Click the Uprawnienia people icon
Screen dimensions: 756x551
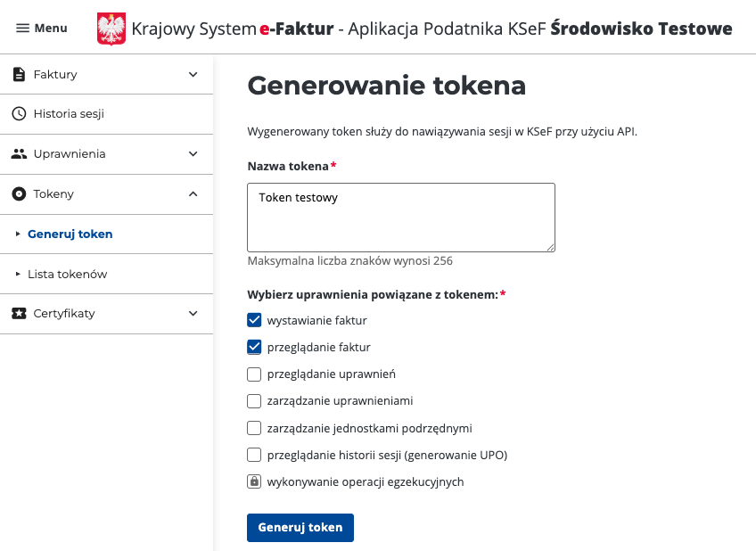19,153
